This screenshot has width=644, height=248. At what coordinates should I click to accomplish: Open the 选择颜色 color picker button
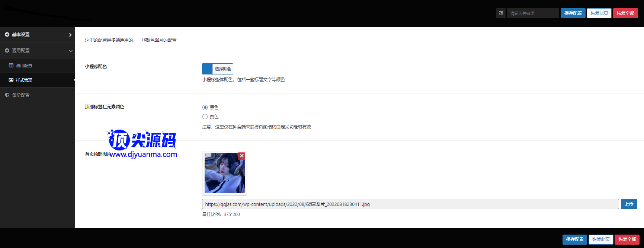222,69
